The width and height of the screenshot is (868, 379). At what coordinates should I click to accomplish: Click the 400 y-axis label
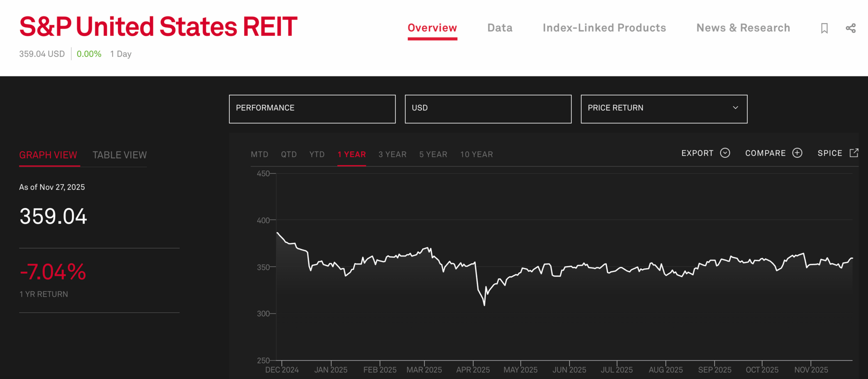pyautogui.click(x=263, y=220)
